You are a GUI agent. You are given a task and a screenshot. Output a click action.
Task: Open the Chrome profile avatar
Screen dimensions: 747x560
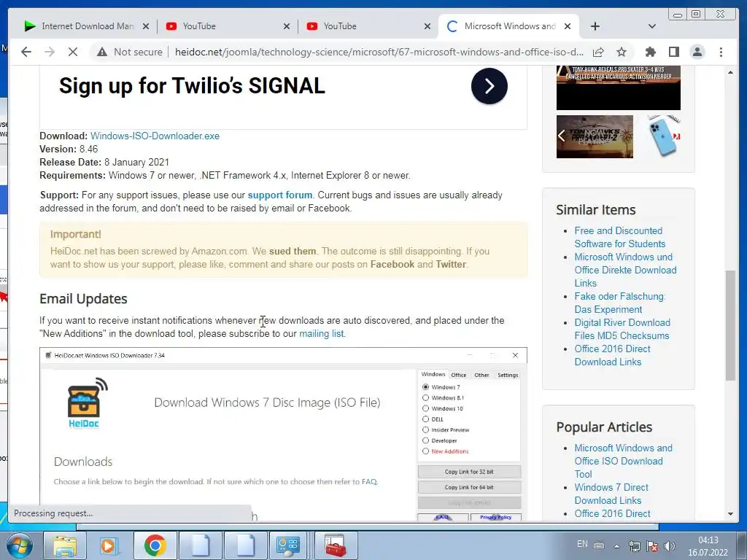[x=697, y=52]
